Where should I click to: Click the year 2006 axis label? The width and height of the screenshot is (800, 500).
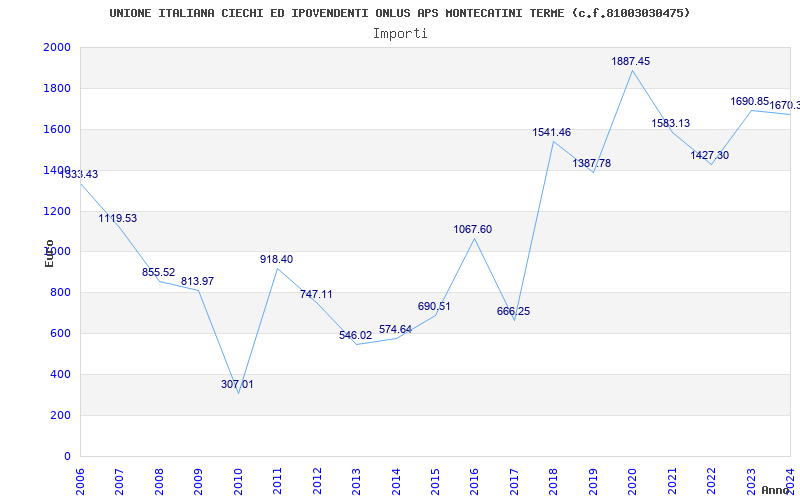[x=80, y=481]
